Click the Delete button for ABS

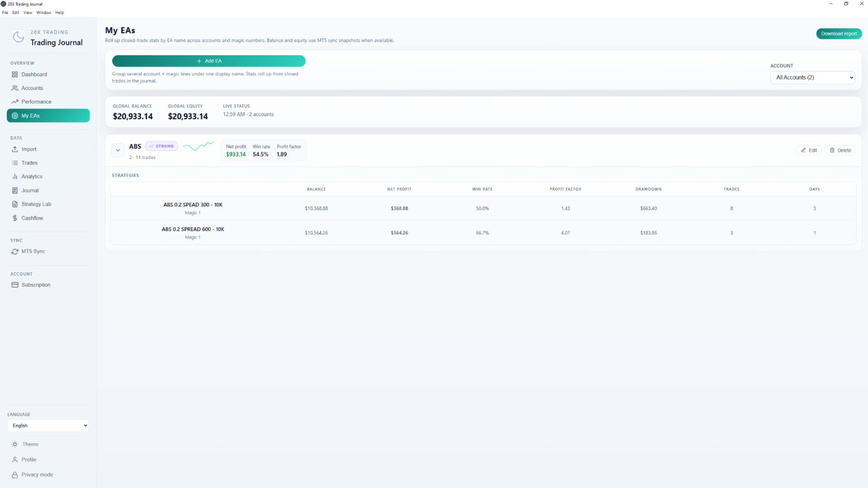840,150
